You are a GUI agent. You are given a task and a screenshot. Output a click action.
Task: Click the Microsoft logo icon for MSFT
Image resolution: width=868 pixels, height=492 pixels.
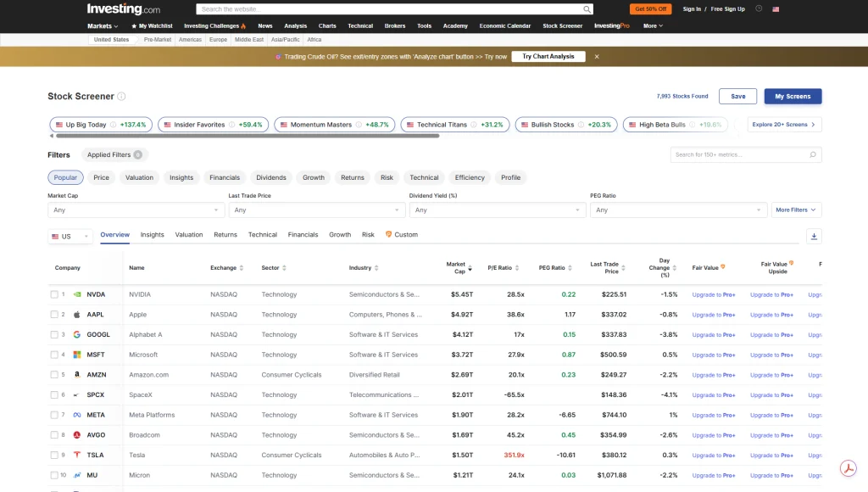pos(77,355)
